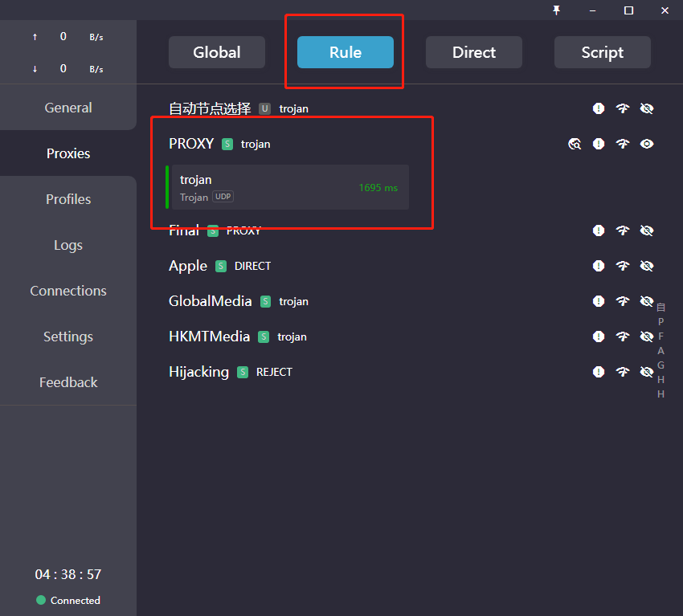
Task: Select the trojan node card
Action: [x=289, y=187]
